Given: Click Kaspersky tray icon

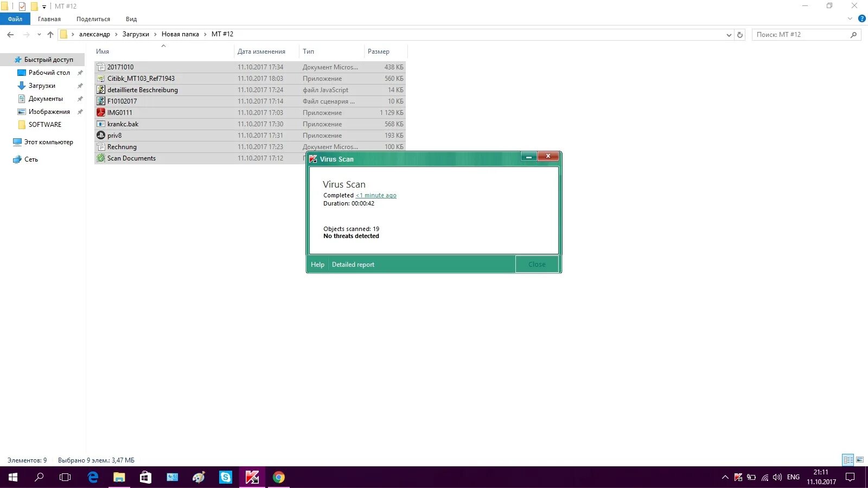Looking at the screenshot, I should (x=738, y=477).
